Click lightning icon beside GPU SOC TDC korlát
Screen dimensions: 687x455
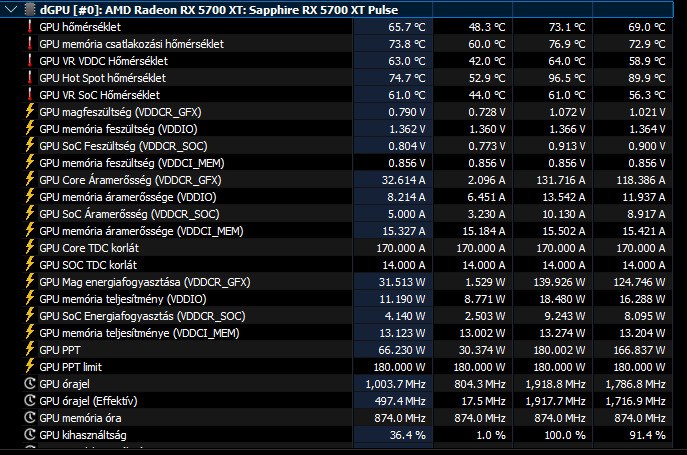[x=30, y=265]
